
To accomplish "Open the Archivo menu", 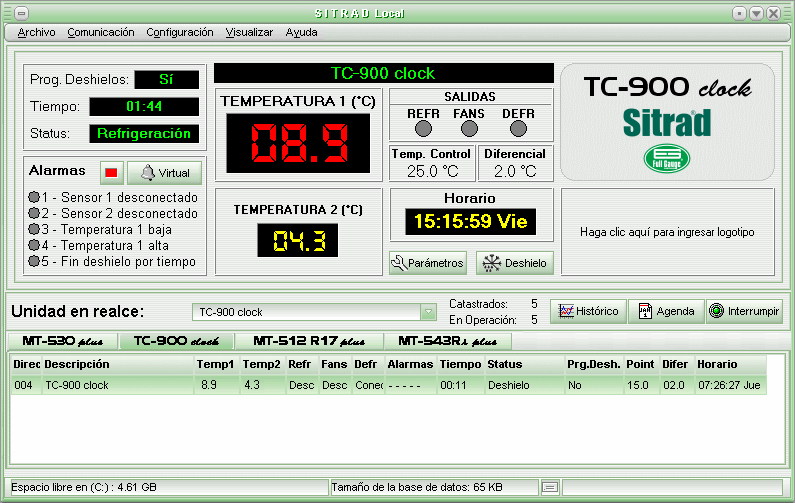I will (x=37, y=32).
